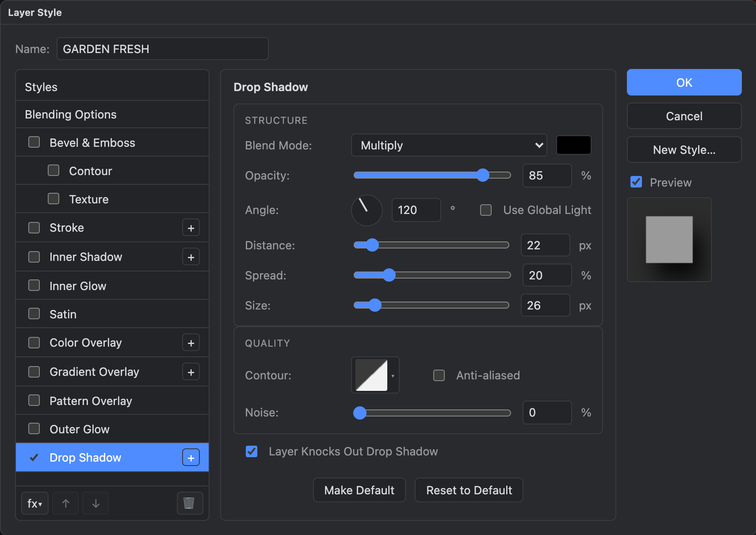Toggle the Preview checkbox off
Viewport: 756px width, 535px height.
(636, 182)
